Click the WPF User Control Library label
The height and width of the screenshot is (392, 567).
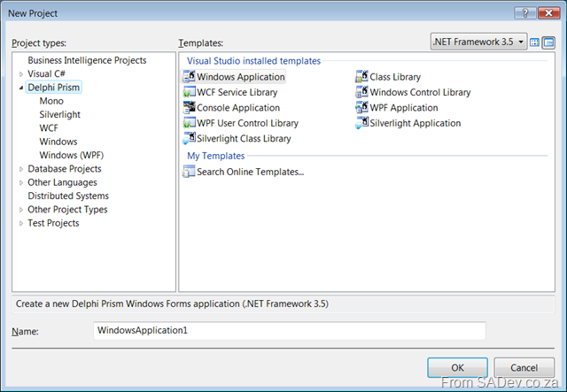[x=247, y=123]
